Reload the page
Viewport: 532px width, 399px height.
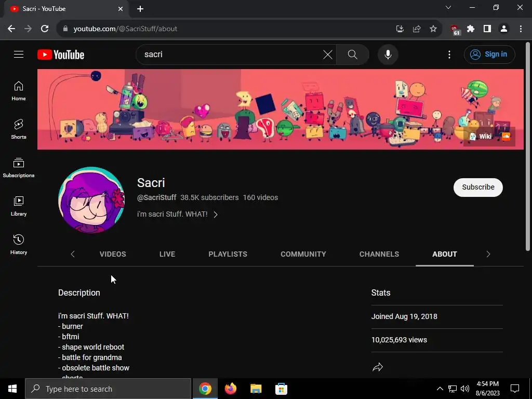point(45,29)
